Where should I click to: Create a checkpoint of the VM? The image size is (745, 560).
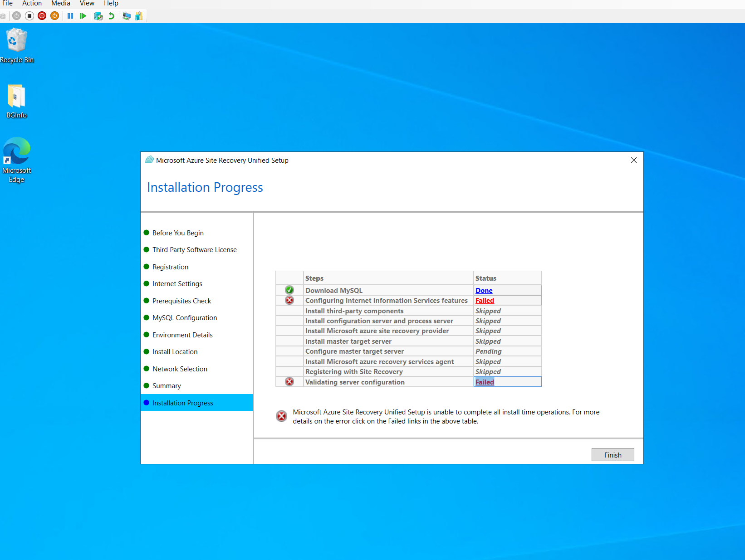pyautogui.click(x=98, y=16)
